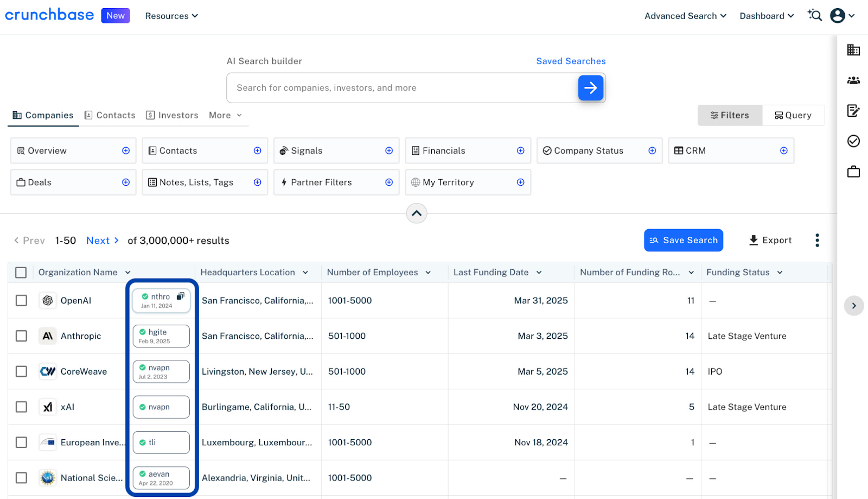Click the CoreWeave company logo
The height and width of the screenshot is (499, 868).
48,371
